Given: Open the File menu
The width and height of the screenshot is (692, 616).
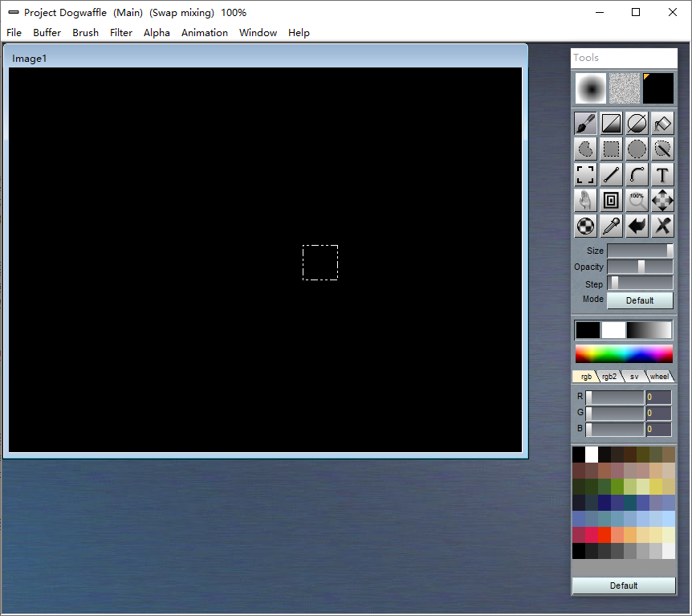Looking at the screenshot, I should (x=14, y=33).
